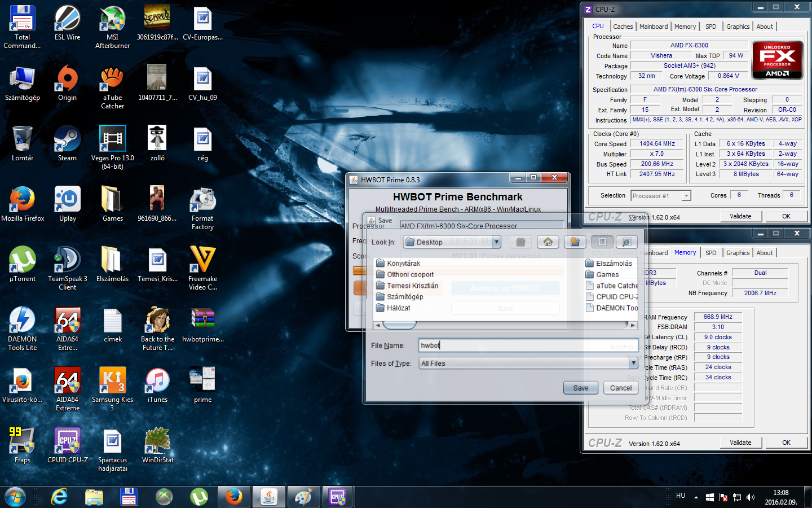Click the Windows Start button
This screenshot has width=812, height=508.
tap(15, 497)
